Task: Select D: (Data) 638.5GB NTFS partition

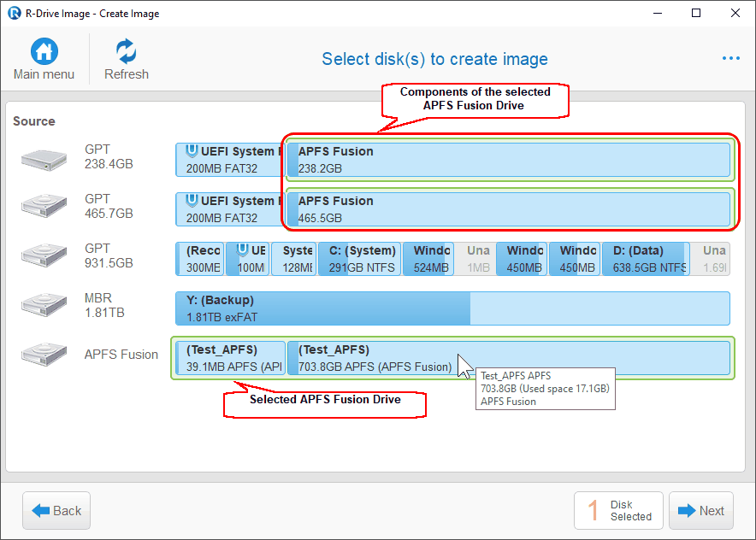Action: coord(646,259)
